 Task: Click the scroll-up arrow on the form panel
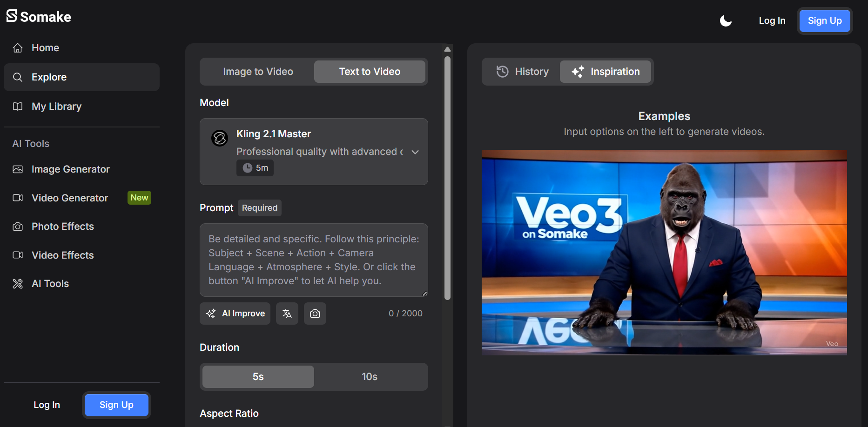pos(447,49)
